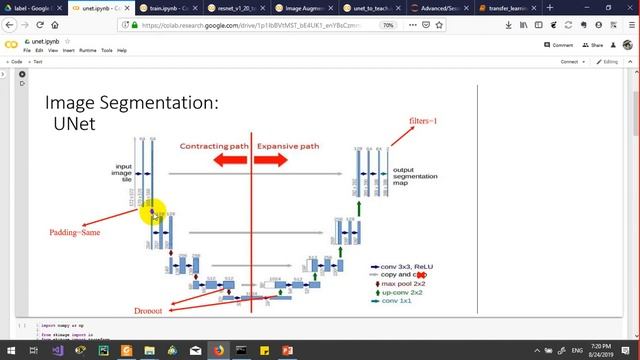Open the Firefox library icon
This screenshot has height=360, width=640.
click(x=523, y=25)
